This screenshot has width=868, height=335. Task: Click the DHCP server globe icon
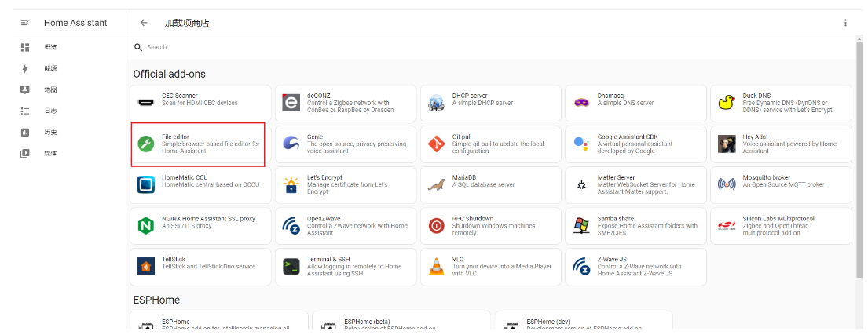pos(436,104)
